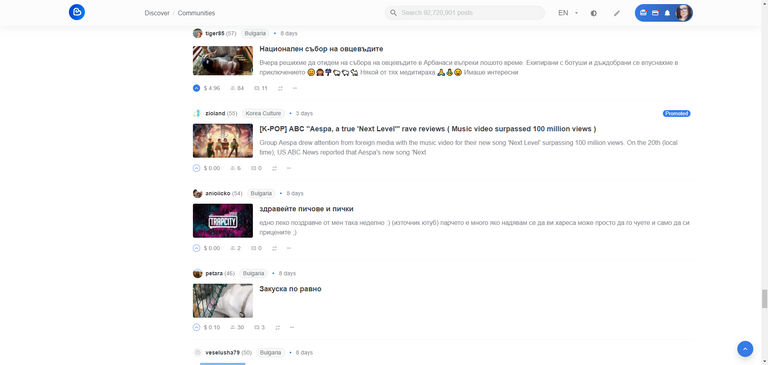Open the veselusha79 username link

pos(222,353)
